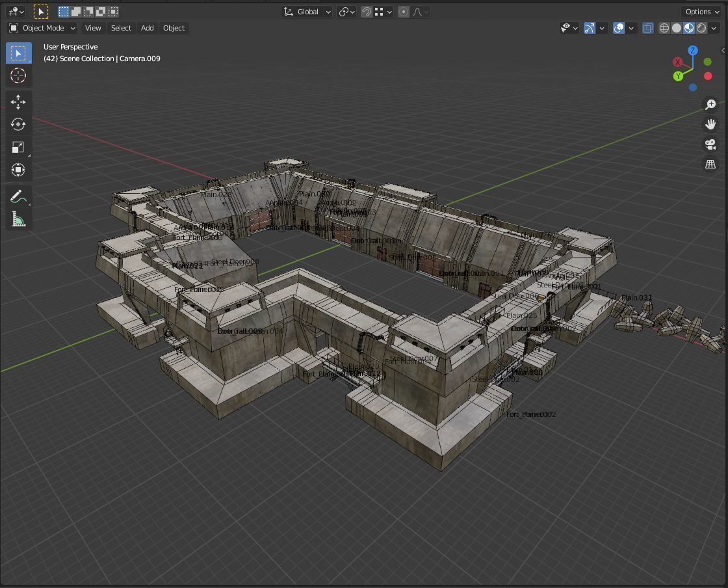The width and height of the screenshot is (728, 588).
Task: Open the Object menu
Action: 174,29
